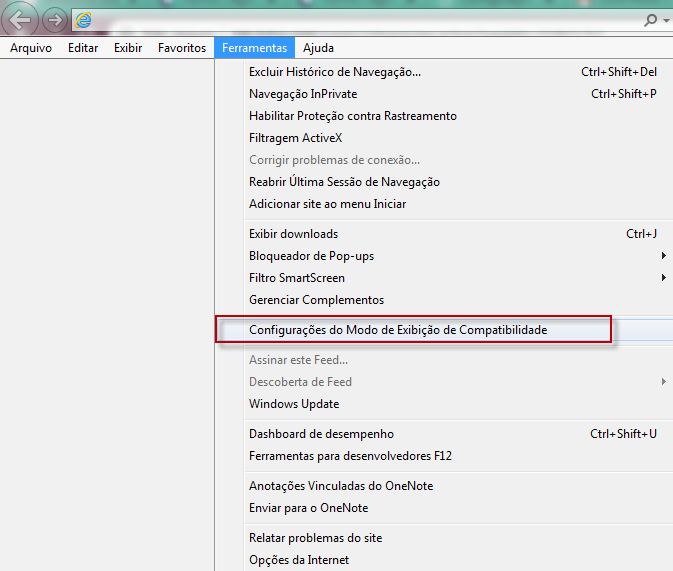Open the Ajuda menu
Screen dimensions: 673x571
(318, 48)
